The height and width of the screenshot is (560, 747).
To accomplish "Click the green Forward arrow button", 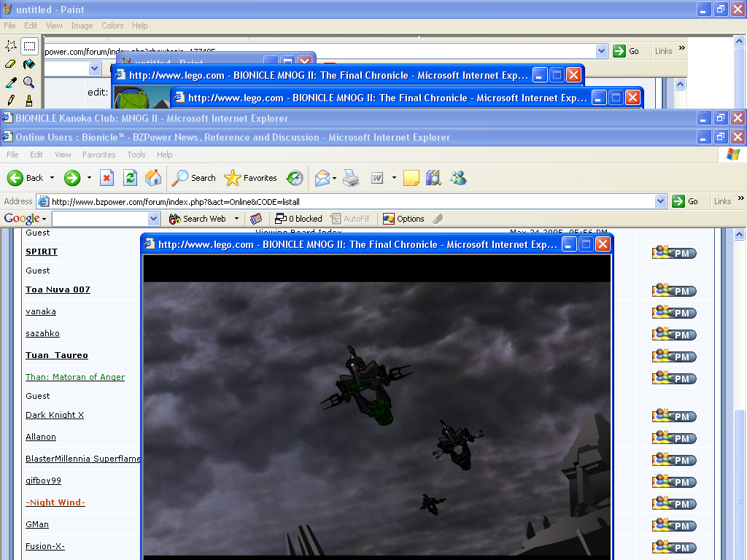I will pos(72,178).
